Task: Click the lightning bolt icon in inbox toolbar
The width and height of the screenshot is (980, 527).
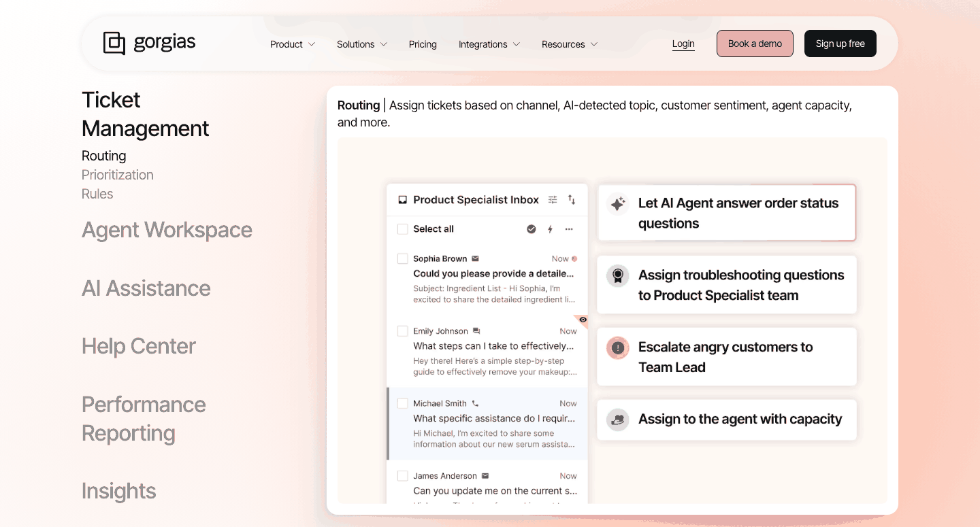Action: [x=551, y=229]
